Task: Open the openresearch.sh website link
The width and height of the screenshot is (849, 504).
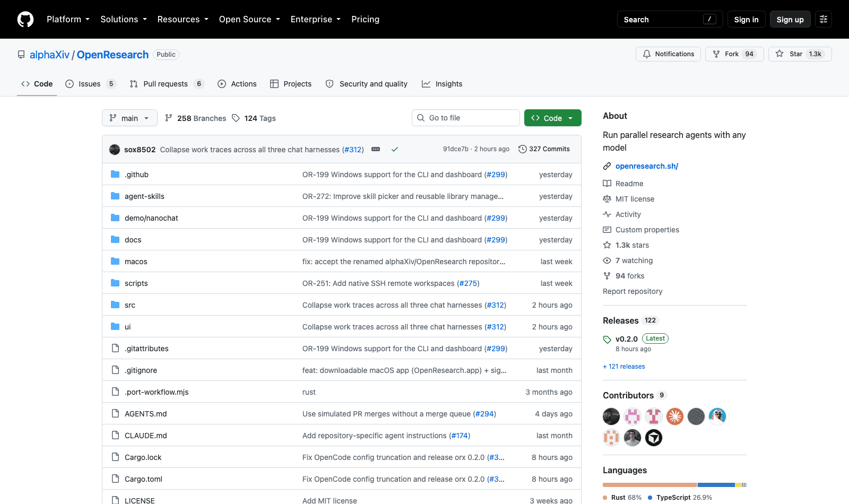Action: tap(647, 166)
